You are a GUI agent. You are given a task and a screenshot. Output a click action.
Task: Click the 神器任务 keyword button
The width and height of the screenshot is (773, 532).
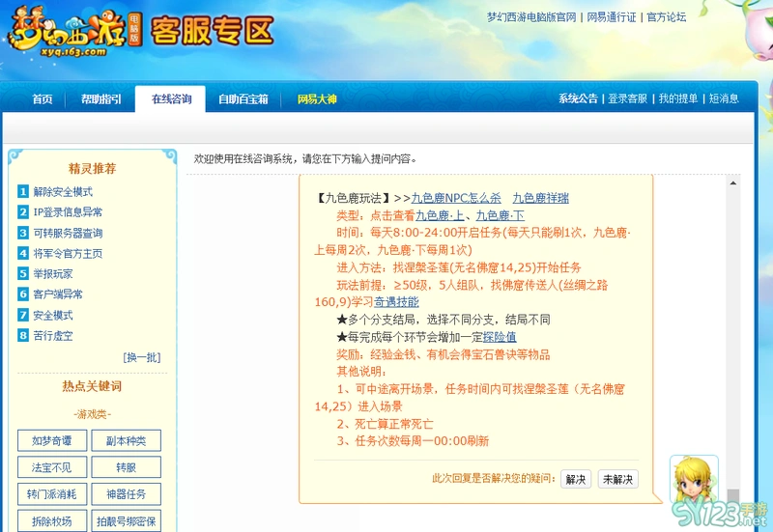point(127,494)
